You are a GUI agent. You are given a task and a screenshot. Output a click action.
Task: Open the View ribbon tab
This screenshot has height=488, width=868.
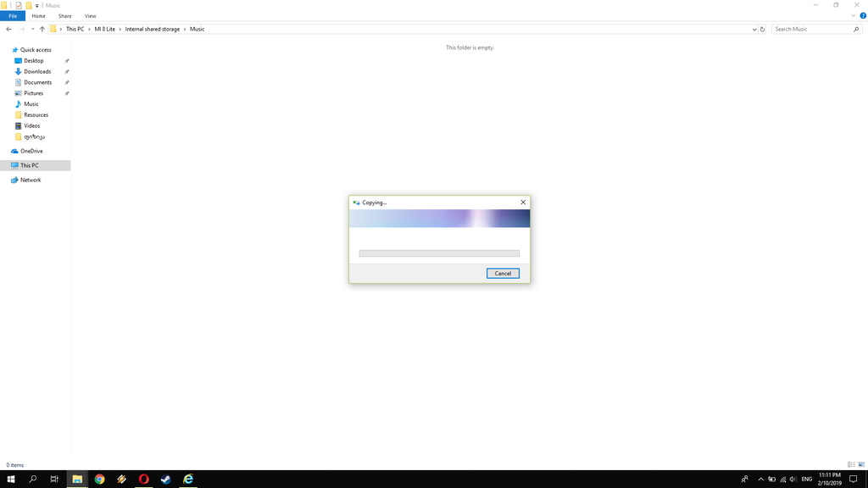tap(90, 16)
